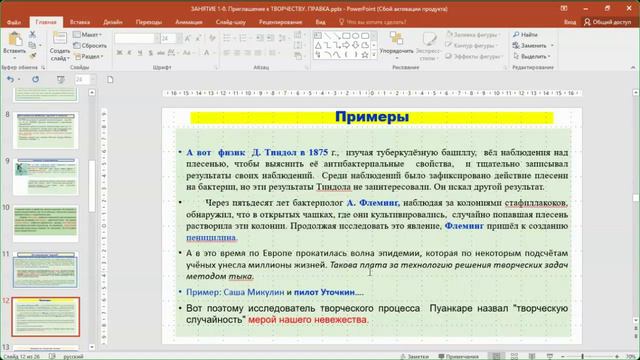Toggle center text alignment
The width and height of the screenshot is (640, 360).
(237, 53)
